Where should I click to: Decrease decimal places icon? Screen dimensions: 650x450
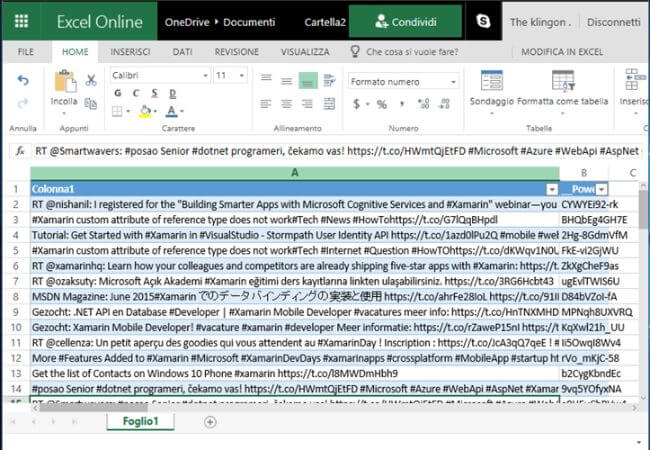pyautogui.click(x=444, y=104)
